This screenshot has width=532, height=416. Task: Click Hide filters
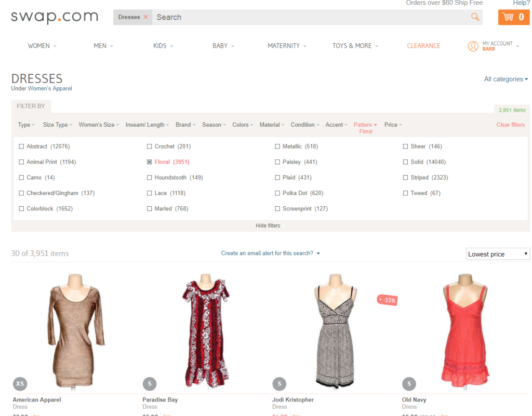click(268, 226)
